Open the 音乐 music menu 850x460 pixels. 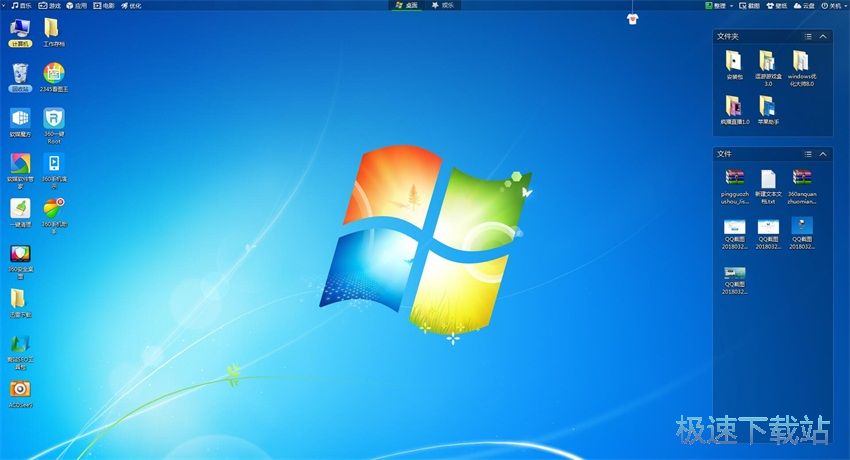point(21,5)
